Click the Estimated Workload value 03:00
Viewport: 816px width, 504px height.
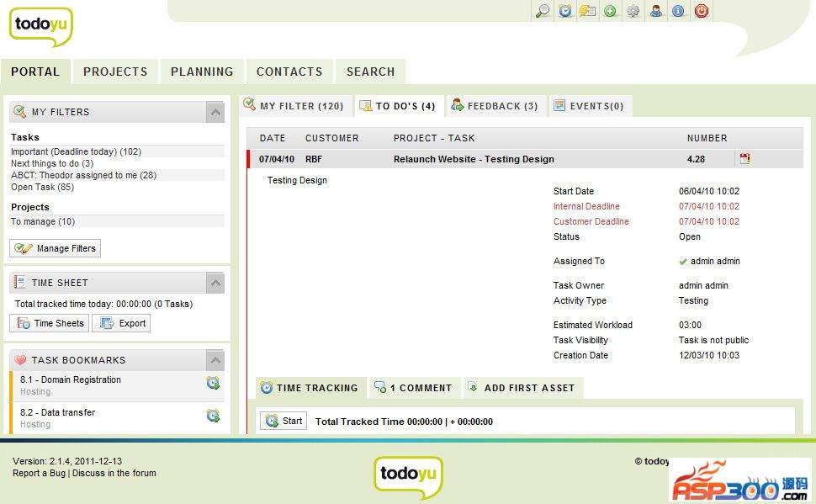[x=690, y=326]
